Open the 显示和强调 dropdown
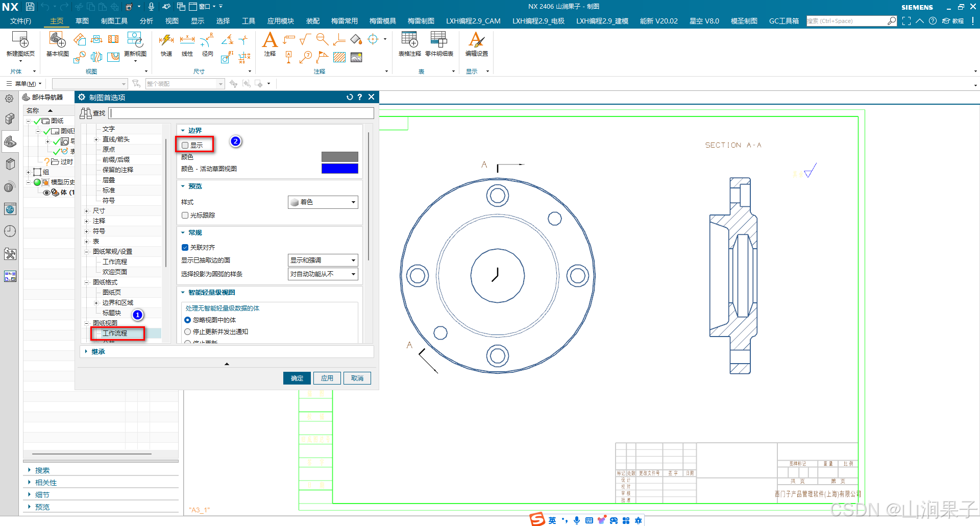Screen dimensions: 980x526 click(x=323, y=260)
